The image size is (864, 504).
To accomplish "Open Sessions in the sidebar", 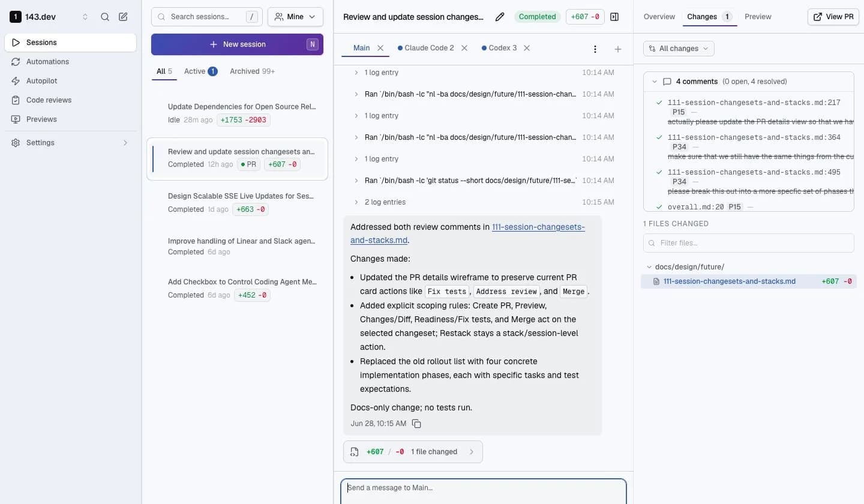I will pyautogui.click(x=70, y=43).
